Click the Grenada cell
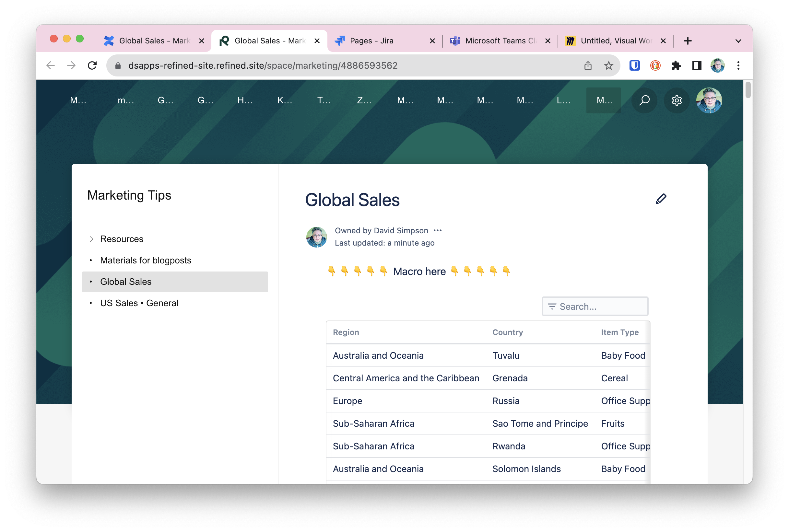Screen dimensions: 789x532 point(510,378)
